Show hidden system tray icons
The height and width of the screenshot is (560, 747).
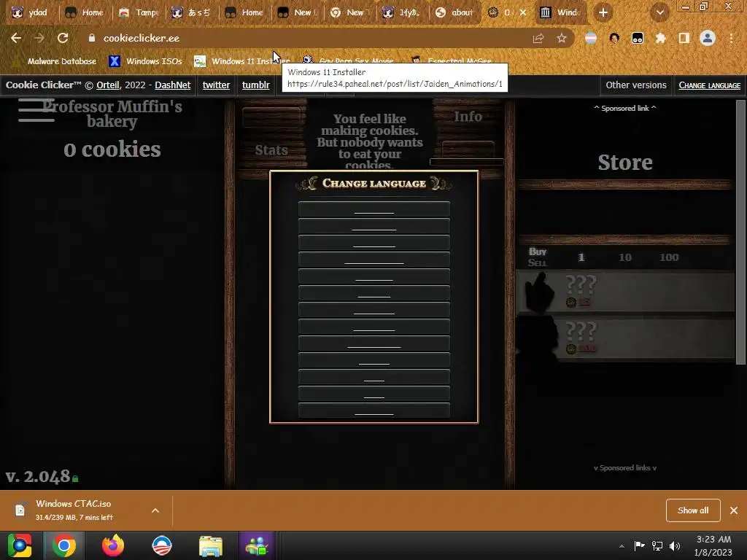coord(622,546)
